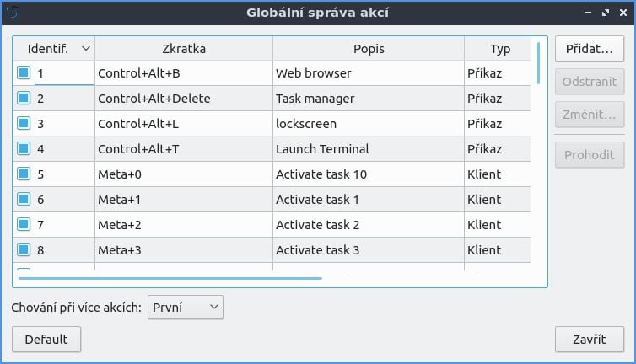Uncheck the Launch Terminal row checkbox
Viewport: 636px width, 364px height.
pos(24,149)
